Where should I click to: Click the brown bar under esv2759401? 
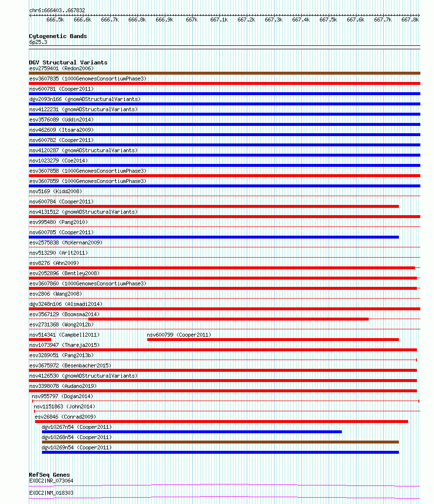(x=224, y=73)
